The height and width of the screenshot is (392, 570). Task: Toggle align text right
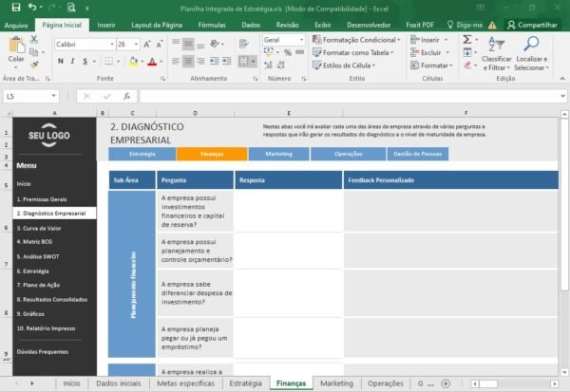[x=200, y=61]
